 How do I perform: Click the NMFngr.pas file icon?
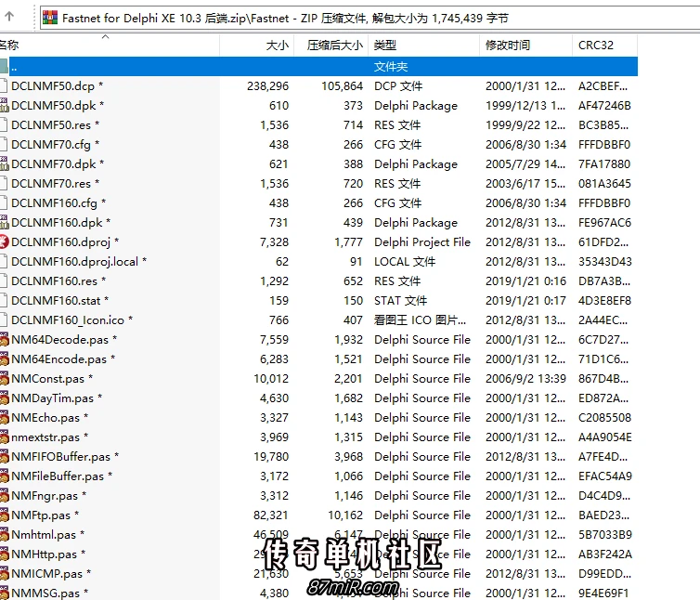pyautogui.click(x=4, y=495)
